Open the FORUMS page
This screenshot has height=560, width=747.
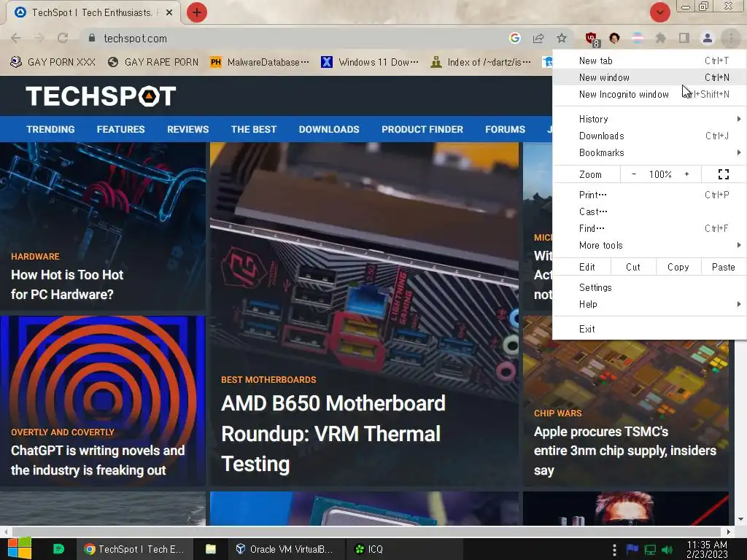point(505,130)
